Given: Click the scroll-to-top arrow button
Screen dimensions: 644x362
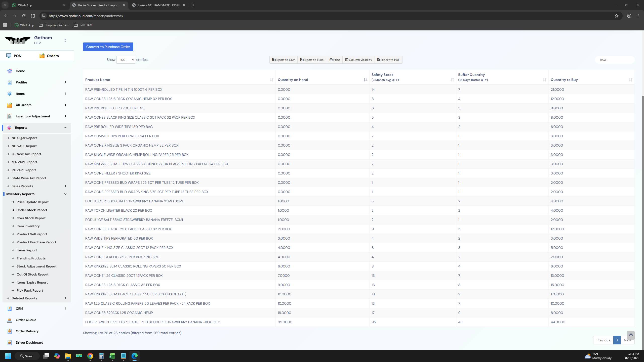Looking at the screenshot, I should pos(631,335).
